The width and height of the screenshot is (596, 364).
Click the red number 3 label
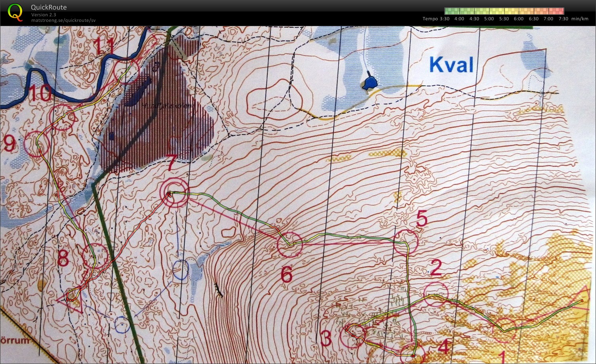[x=326, y=339]
